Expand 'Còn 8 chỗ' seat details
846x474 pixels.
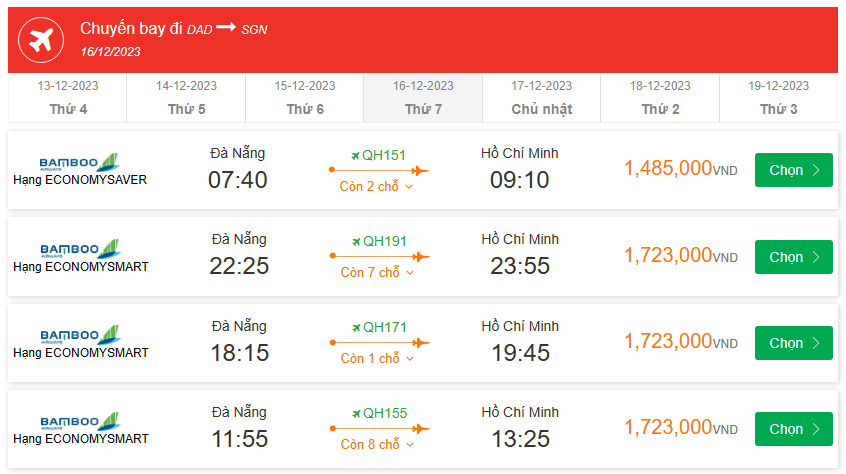pyautogui.click(x=377, y=445)
